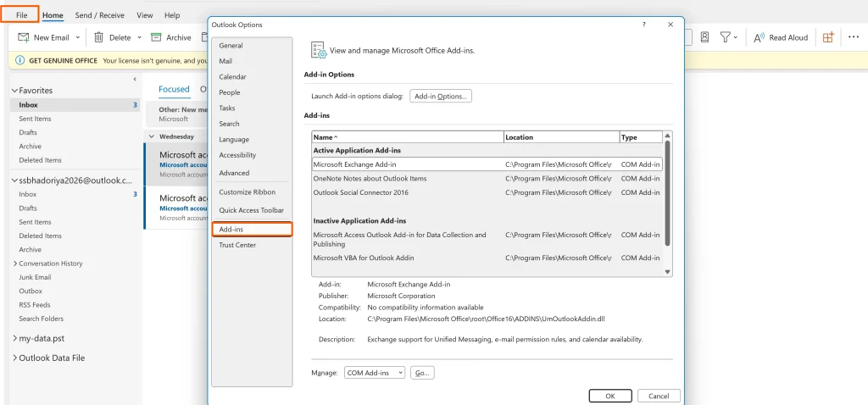Select Quick Access Toolbar category
The image size is (868, 405).
pyautogui.click(x=252, y=210)
